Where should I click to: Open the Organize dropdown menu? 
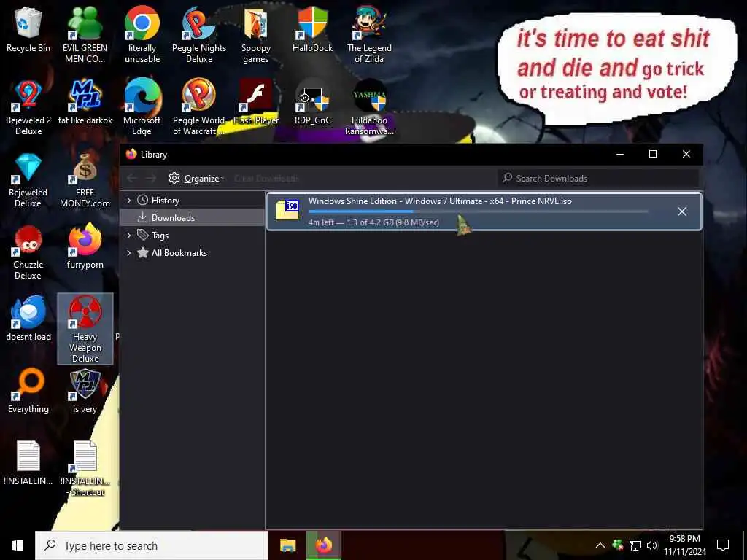click(196, 178)
